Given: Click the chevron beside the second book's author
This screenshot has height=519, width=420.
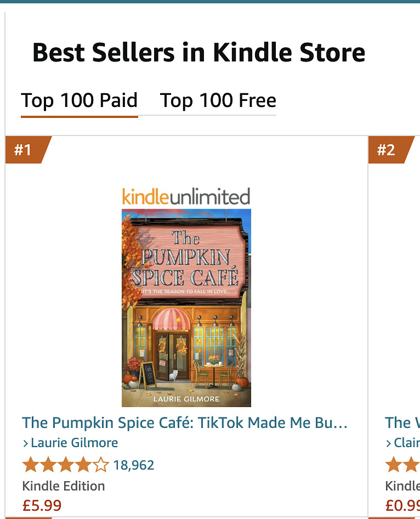Looking at the screenshot, I should 389,443.
